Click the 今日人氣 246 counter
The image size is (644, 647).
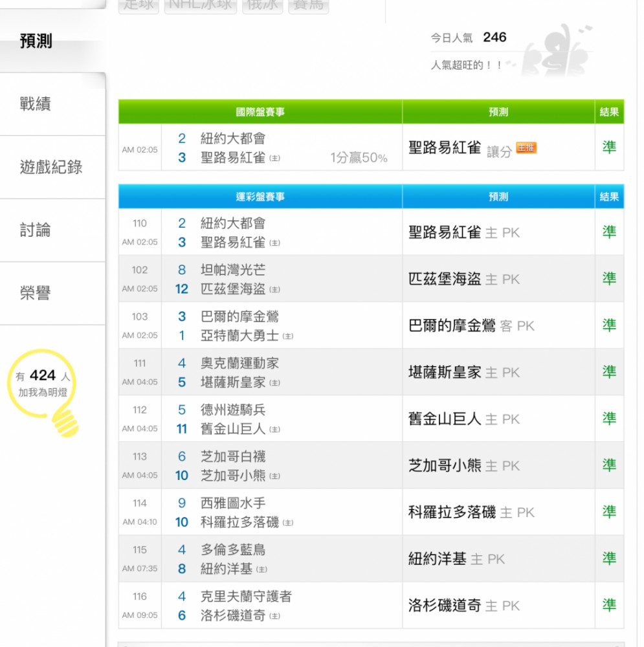pyautogui.click(x=469, y=38)
